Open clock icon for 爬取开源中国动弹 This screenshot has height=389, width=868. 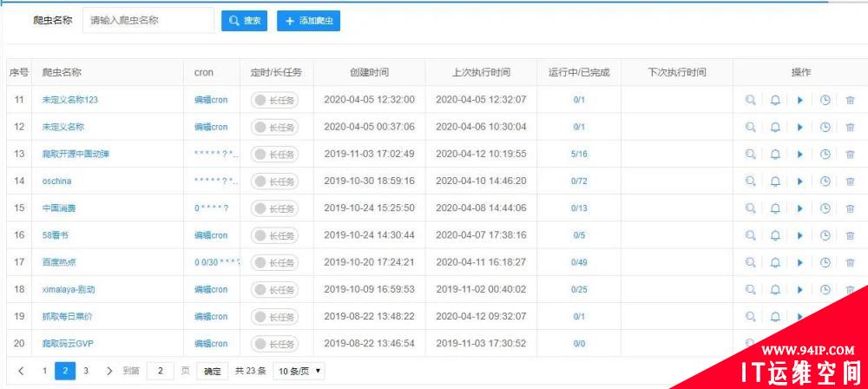pyautogui.click(x=825, y=155)
